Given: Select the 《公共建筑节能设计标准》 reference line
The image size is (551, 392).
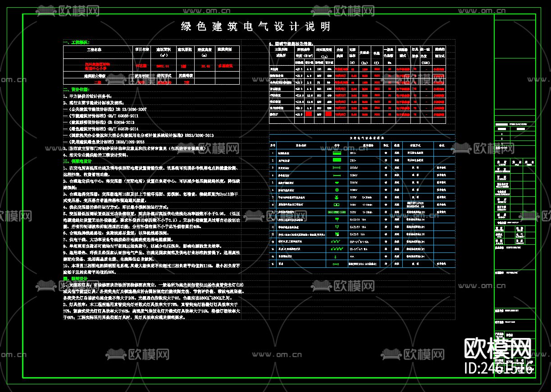Looking at the screenshot, I should (x=105, y=109).
